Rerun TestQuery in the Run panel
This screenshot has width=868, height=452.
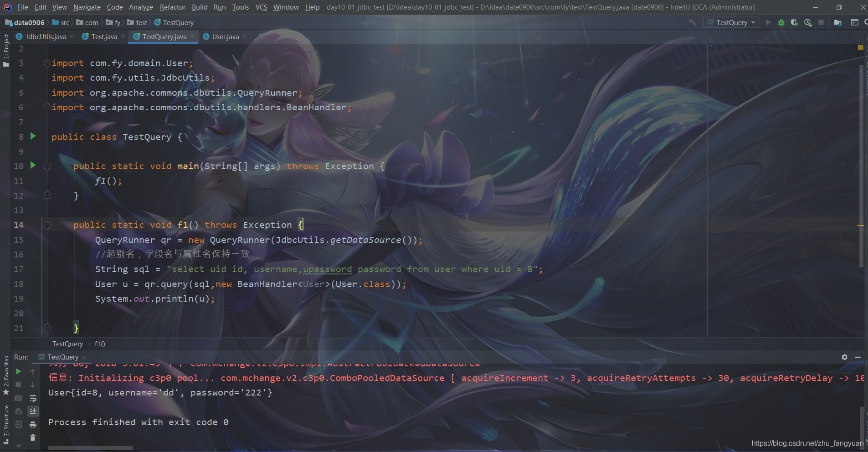(18, 371)
